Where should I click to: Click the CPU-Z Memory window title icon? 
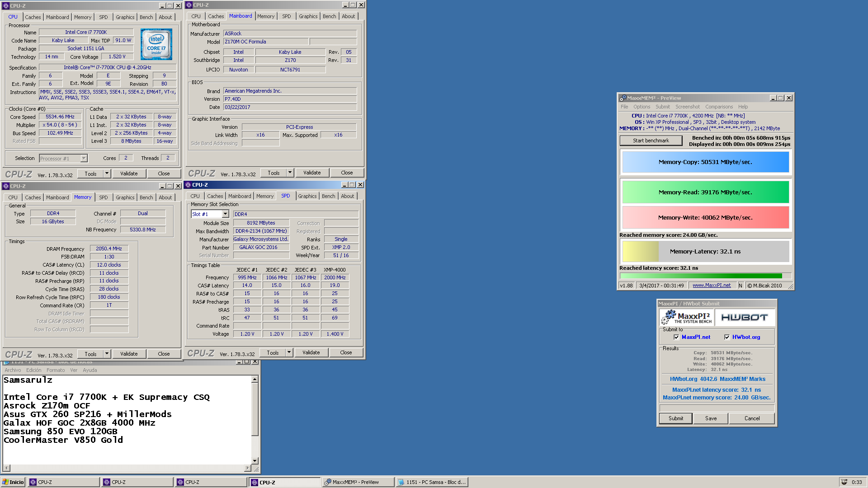6,186
